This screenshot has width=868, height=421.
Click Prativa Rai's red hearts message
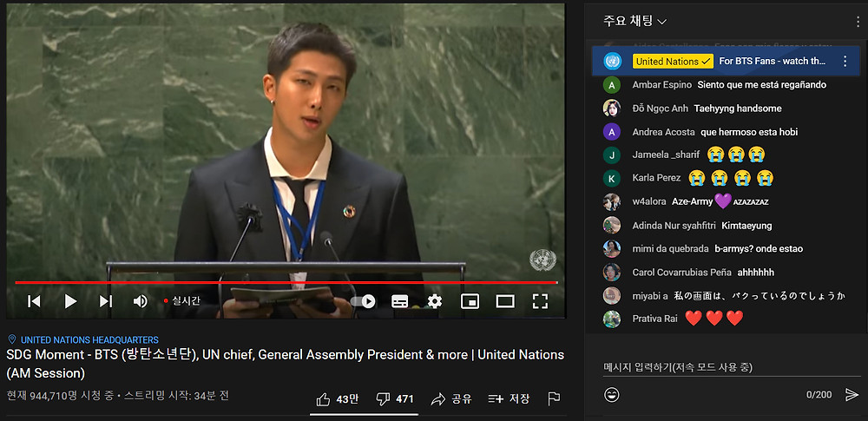(713, 319)
